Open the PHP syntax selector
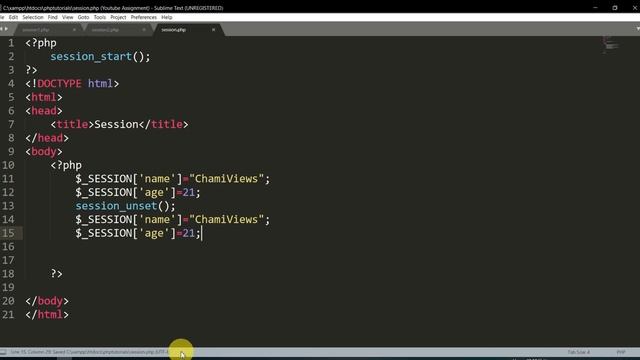 point(621,352)
